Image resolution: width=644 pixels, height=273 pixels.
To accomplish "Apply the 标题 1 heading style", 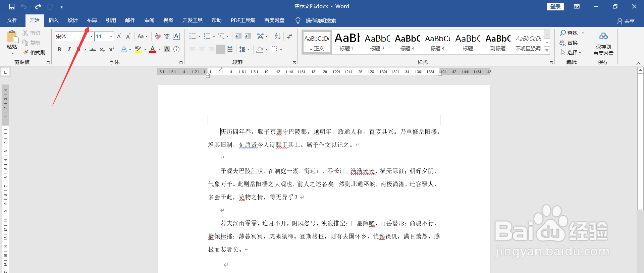I will click(347, 42).
